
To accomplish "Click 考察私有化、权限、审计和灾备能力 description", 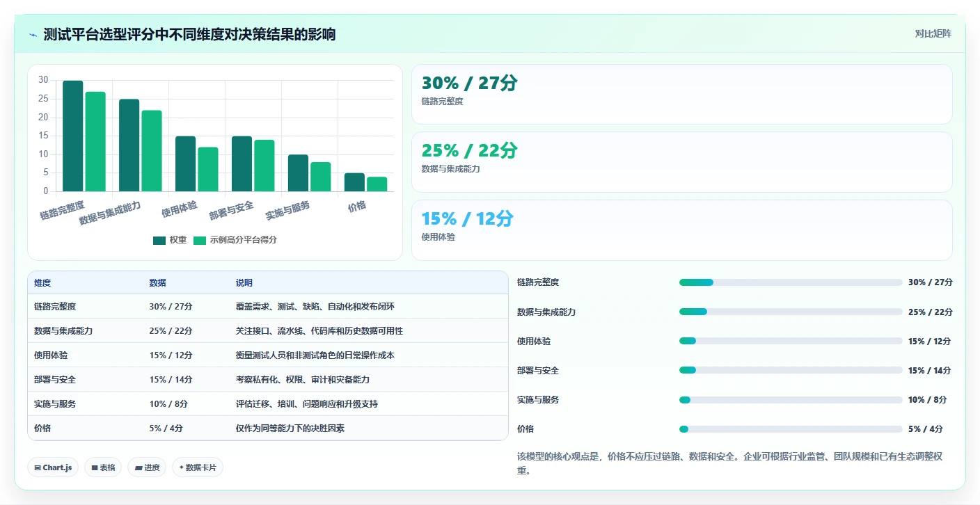I will [303, 380].
